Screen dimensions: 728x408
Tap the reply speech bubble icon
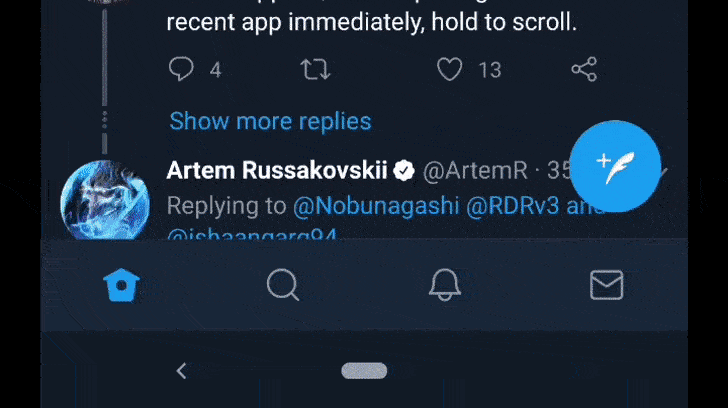(181, 69)
